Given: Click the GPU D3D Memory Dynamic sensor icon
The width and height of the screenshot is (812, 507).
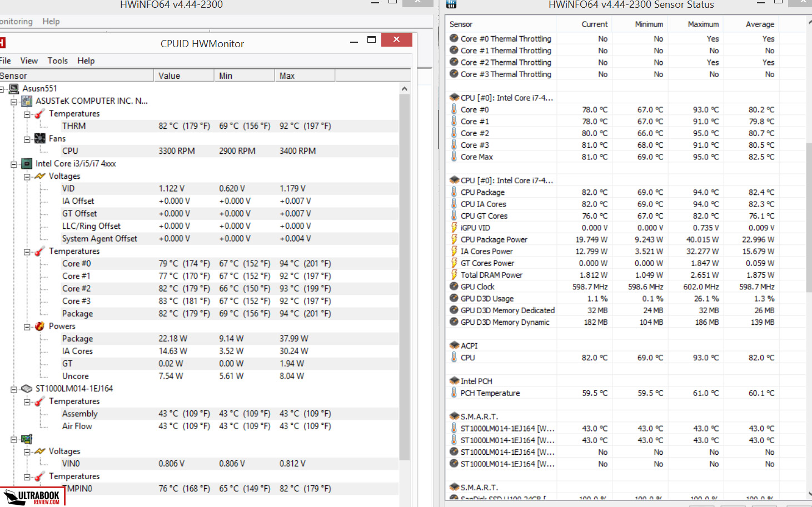Looking at the screenshot, I should [x=454, y=322].
